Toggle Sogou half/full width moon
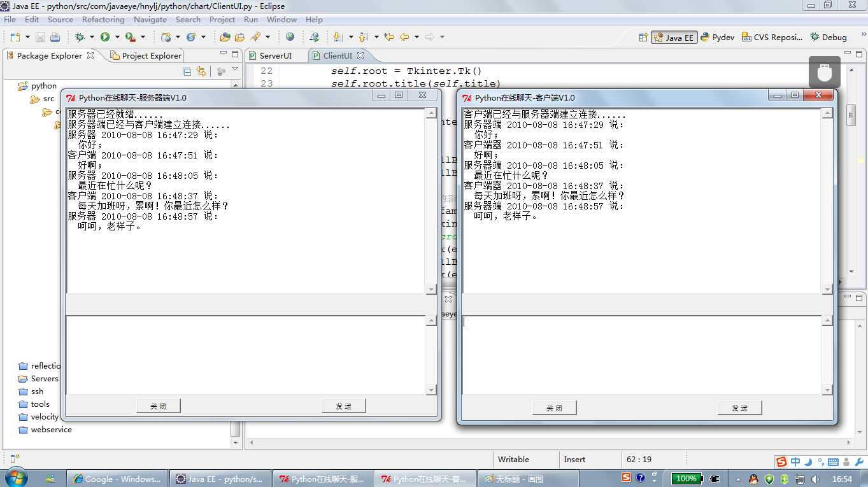 point(808,462)
